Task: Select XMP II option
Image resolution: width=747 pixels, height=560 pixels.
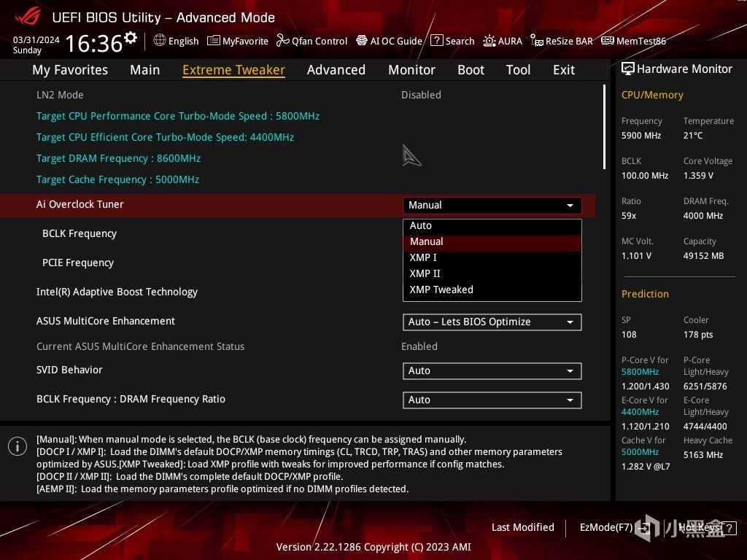Action: (x=492, y=274)
